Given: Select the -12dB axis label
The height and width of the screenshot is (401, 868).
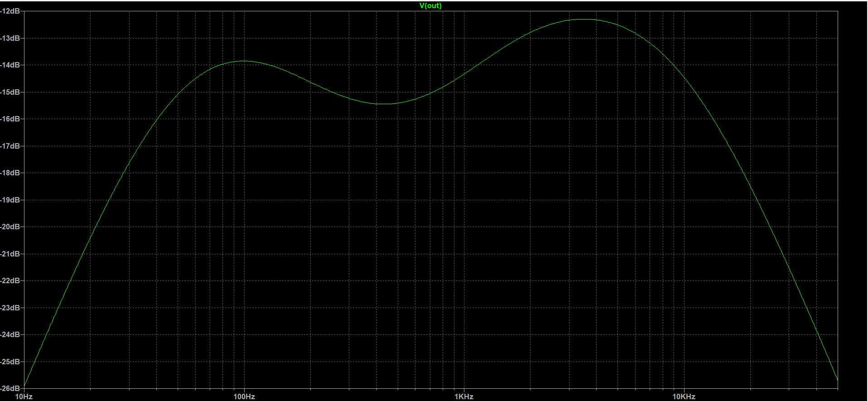Looking at the screenshot, I should 10,11.
